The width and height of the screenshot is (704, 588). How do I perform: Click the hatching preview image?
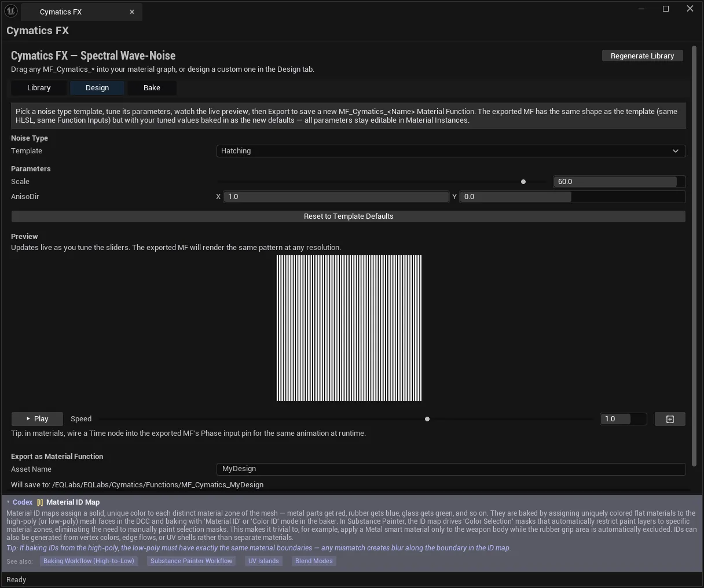(x=349, y=328)
